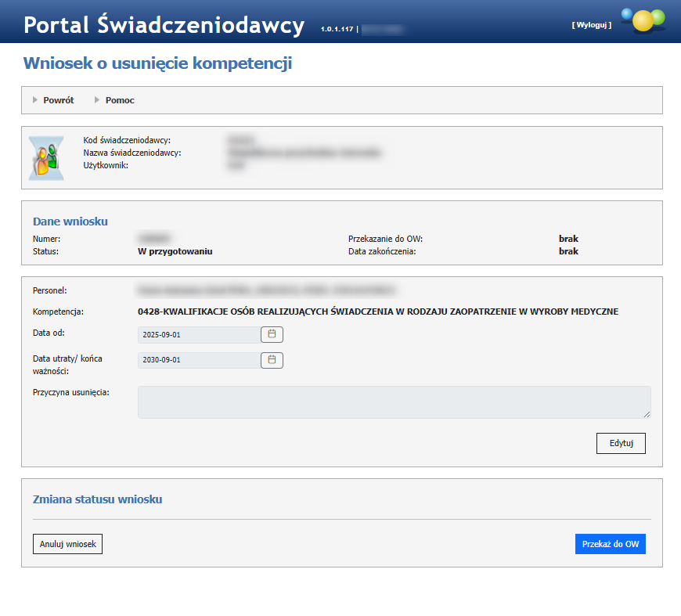Open calendar for Data utraty/końca ważności
The height and width of the screenshot is (616, 681).
(272, 360)
